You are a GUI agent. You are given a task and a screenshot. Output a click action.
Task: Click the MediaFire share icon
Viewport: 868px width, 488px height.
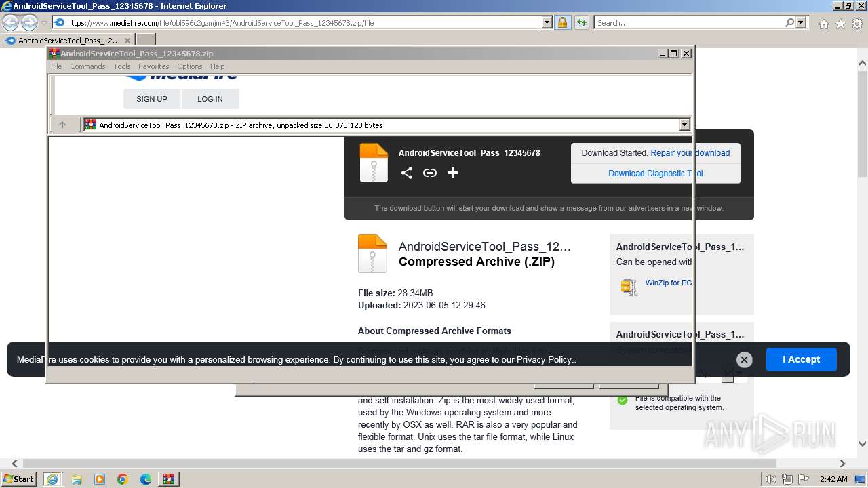407,173
